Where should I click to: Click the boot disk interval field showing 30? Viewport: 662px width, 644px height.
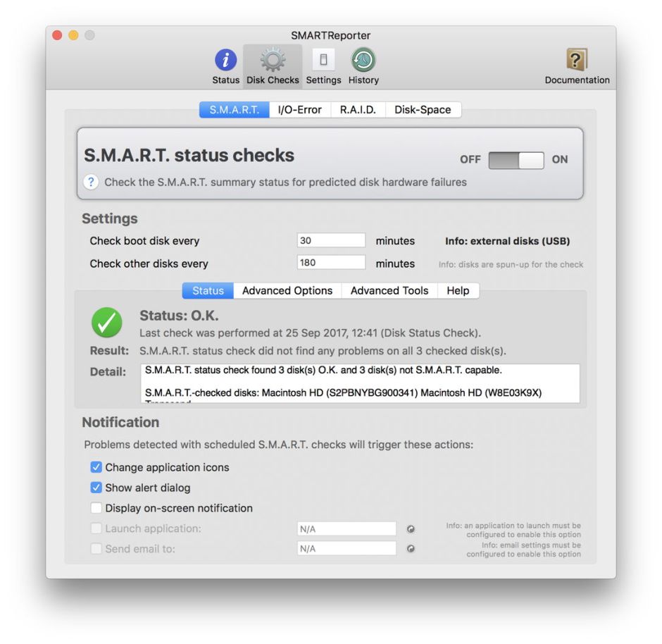tap(331, 240)
